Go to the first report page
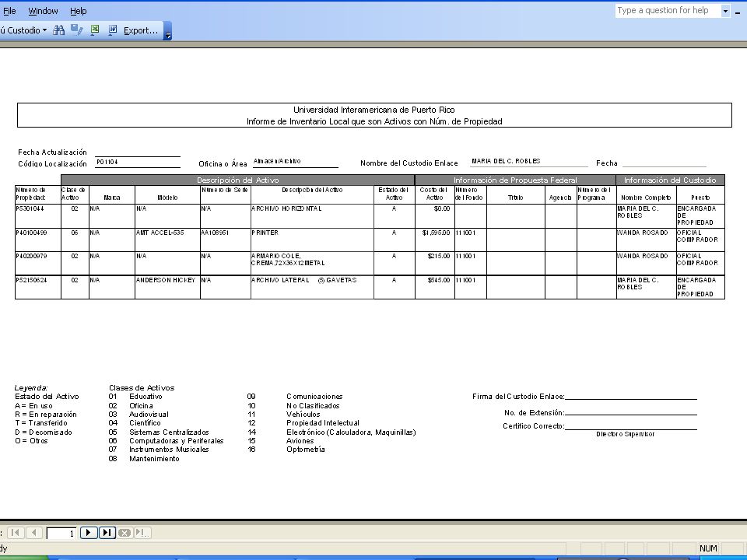Viewport: 747px width, 560px height. coord(16,532)
